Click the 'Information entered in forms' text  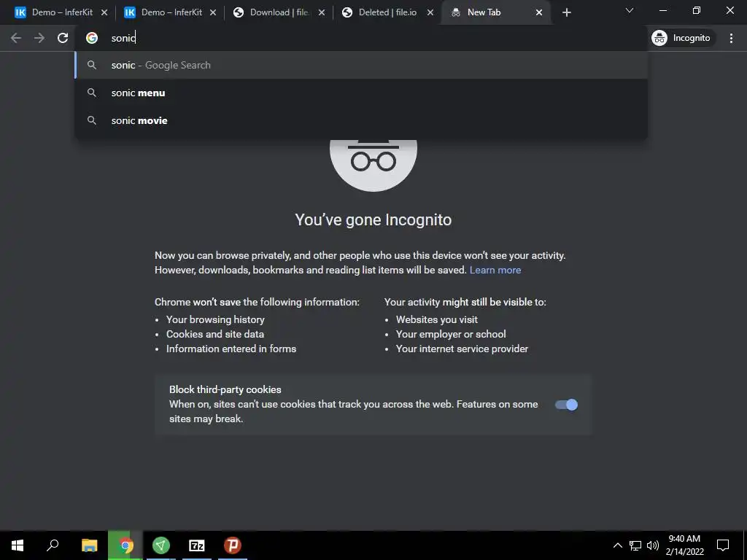231,349
